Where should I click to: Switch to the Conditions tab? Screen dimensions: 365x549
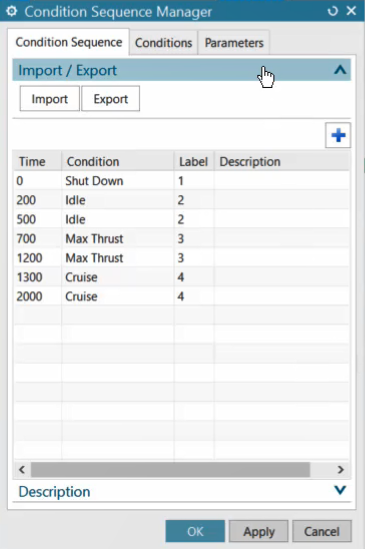point(163,43)
